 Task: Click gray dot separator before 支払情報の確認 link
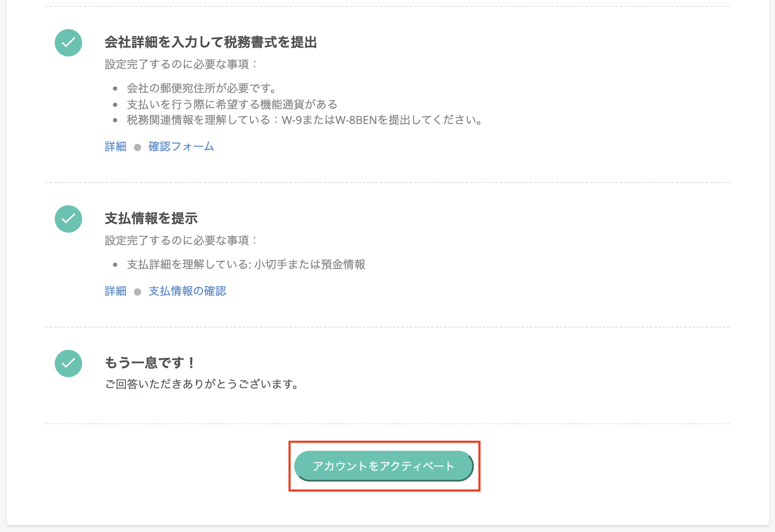[x=137, y=292]
